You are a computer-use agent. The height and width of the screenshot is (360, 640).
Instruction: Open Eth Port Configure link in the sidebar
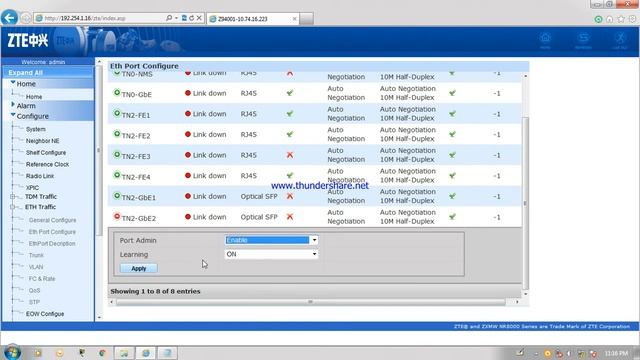[52, 232]
